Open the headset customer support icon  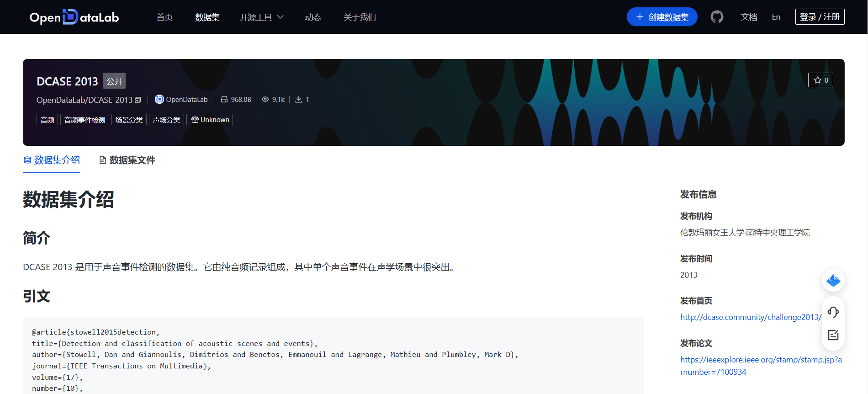(x=833, y=312)
